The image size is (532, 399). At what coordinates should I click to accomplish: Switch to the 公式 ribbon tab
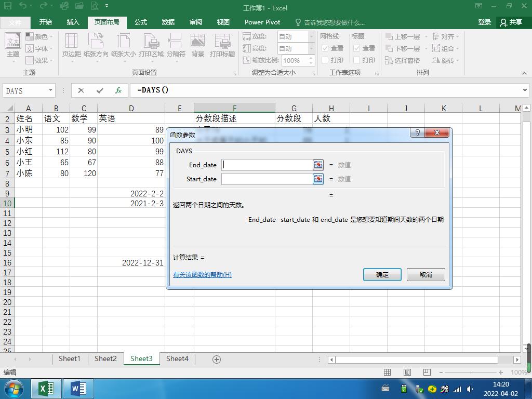pyautogui.click(x=140, y=22)
